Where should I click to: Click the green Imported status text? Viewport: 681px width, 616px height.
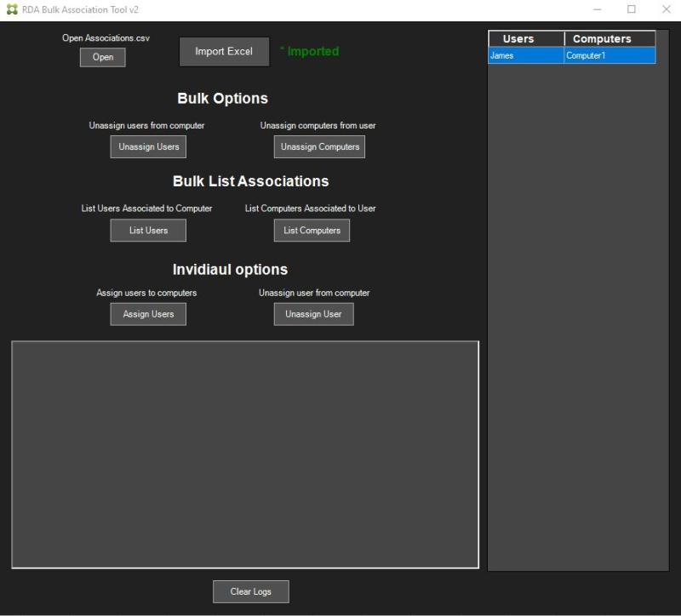(310, 51)
